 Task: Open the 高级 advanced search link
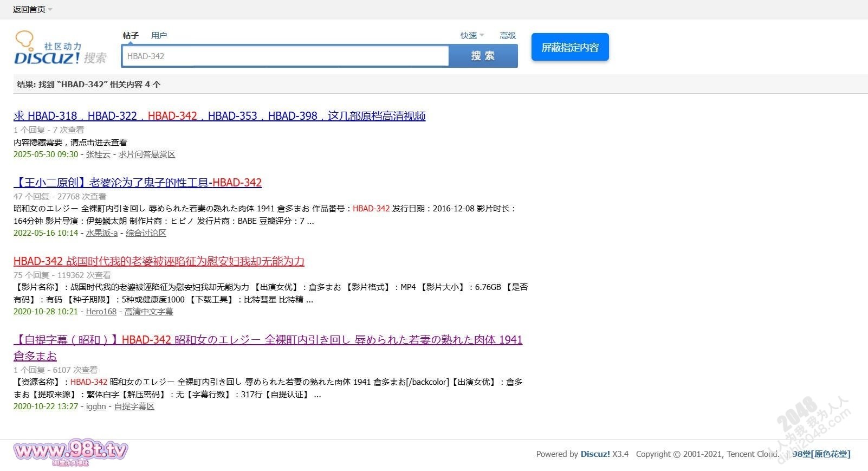(x=508, y=36)
